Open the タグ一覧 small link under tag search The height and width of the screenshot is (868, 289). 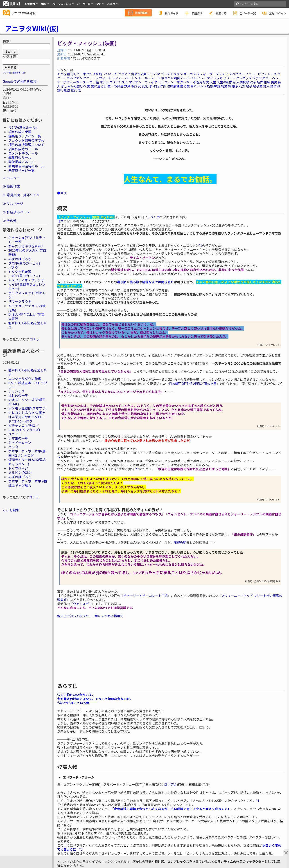click(6, 73)
